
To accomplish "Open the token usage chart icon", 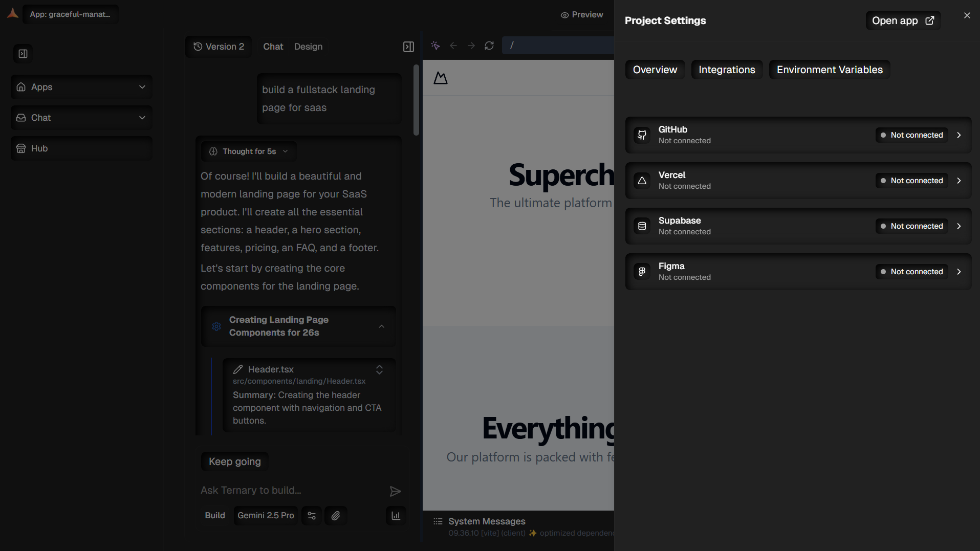I will coord(396,516).
